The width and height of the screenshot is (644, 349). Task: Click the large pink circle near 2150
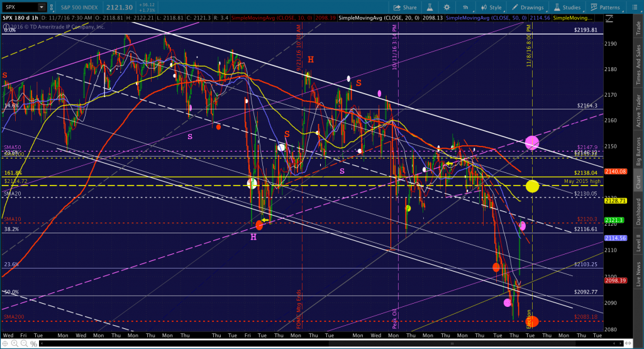pos(532,143)
